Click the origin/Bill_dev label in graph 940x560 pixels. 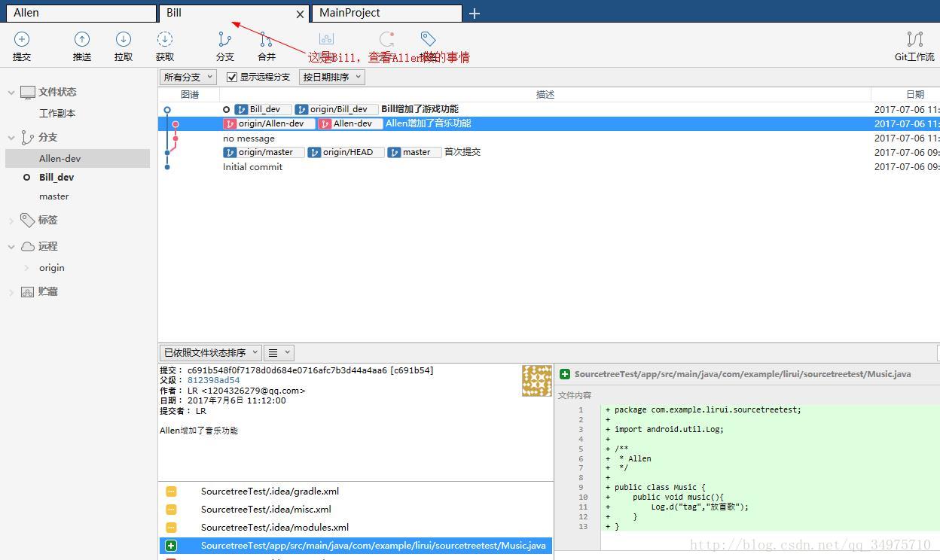click(x=336, y=109)
